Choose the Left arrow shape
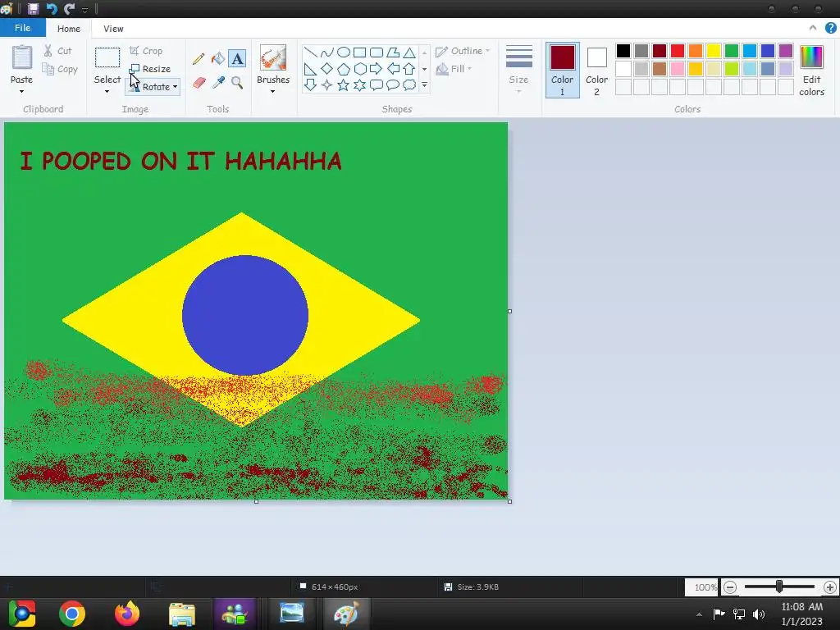This screenshot has width=840, height=630. [393, 69]
